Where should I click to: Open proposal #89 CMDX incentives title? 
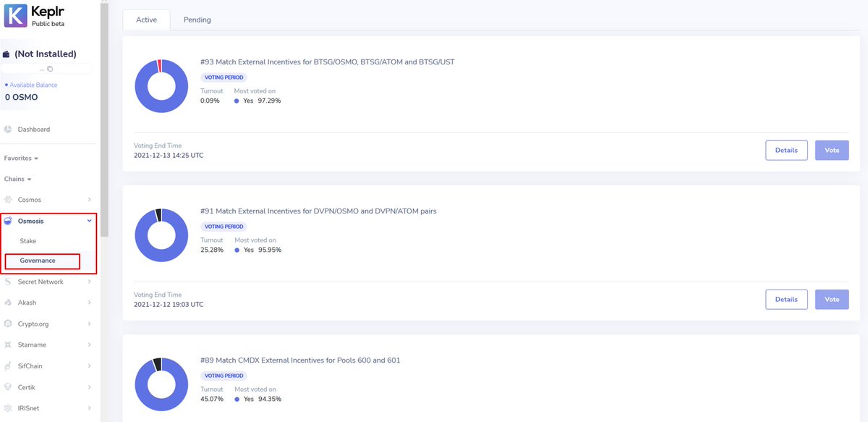point(300,360)
